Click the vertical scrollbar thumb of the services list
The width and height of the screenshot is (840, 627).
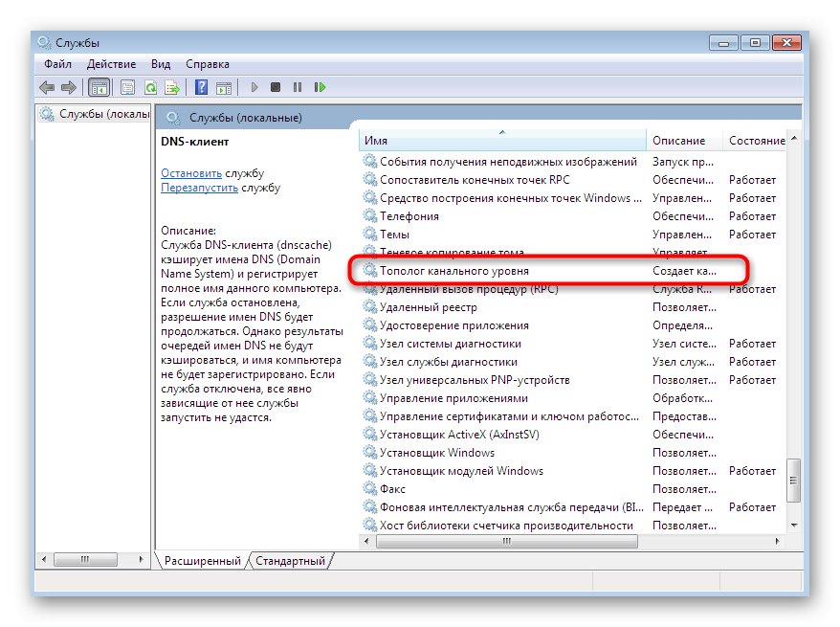[x=793, y=481]
